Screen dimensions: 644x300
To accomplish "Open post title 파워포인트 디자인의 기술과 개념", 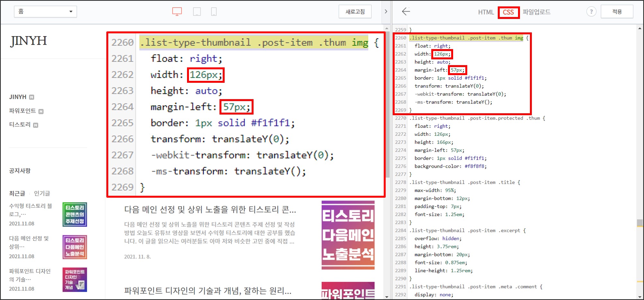I will pos(208,291).
